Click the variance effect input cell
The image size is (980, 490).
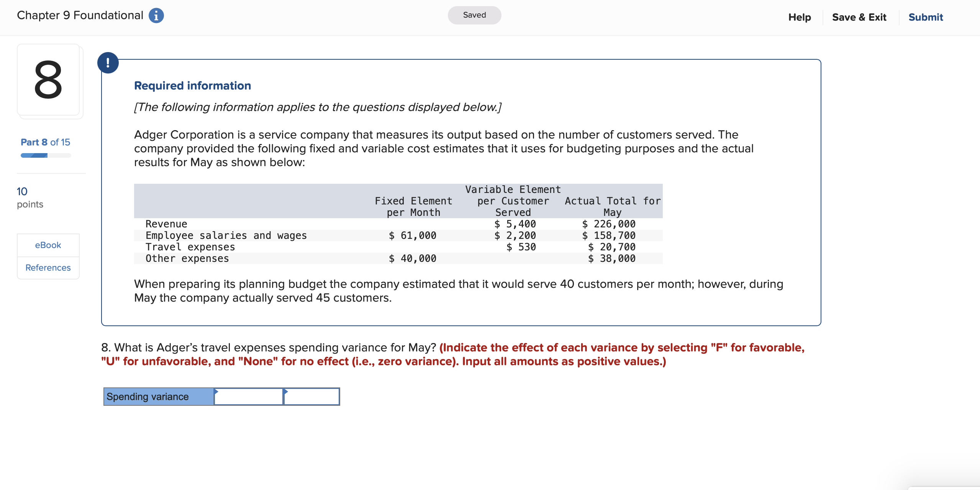tap(311, 398)
